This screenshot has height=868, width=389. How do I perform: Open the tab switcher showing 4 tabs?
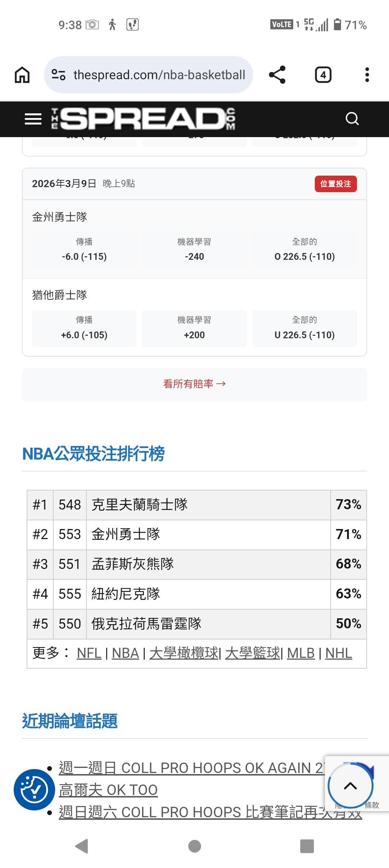coord(323,75)
